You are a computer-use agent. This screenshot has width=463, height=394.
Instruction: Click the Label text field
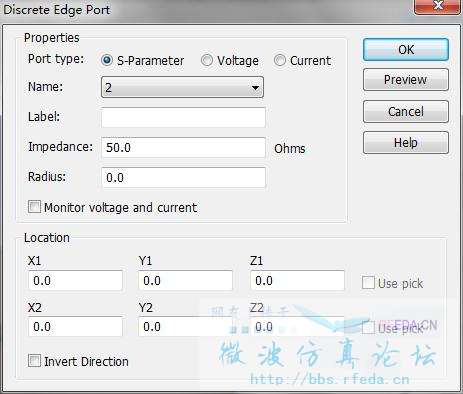coord(183,117)
